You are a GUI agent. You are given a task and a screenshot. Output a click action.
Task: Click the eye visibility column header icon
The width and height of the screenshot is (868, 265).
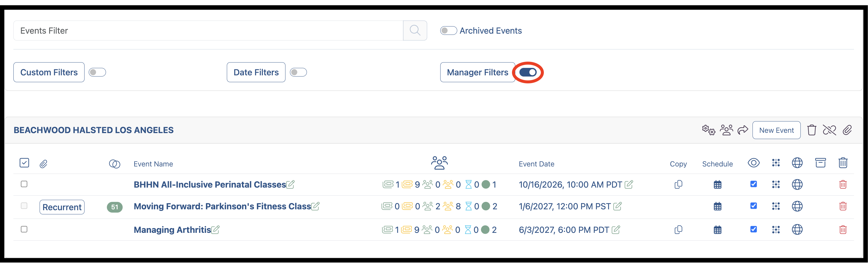click(x=754, y=163)
